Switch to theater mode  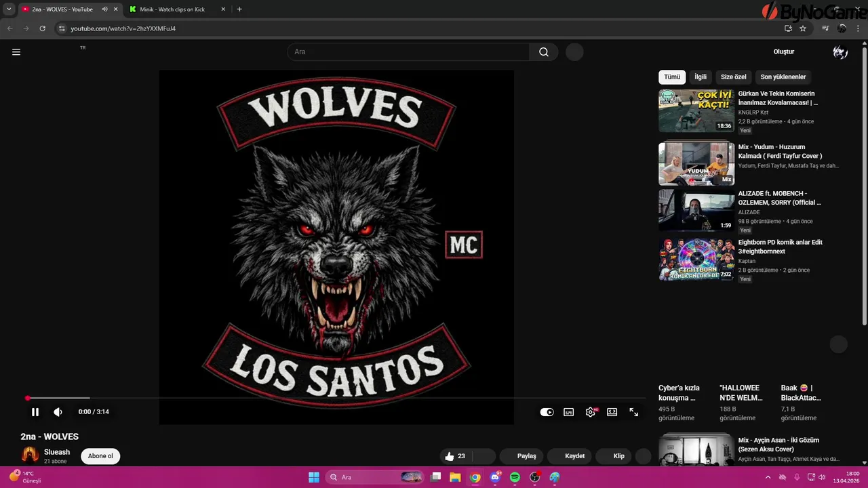[612, 412]
